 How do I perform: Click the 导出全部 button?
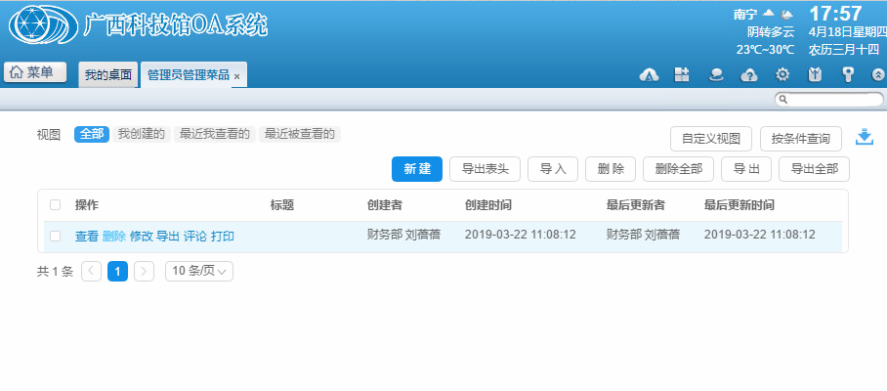click(x=814, y=169)
